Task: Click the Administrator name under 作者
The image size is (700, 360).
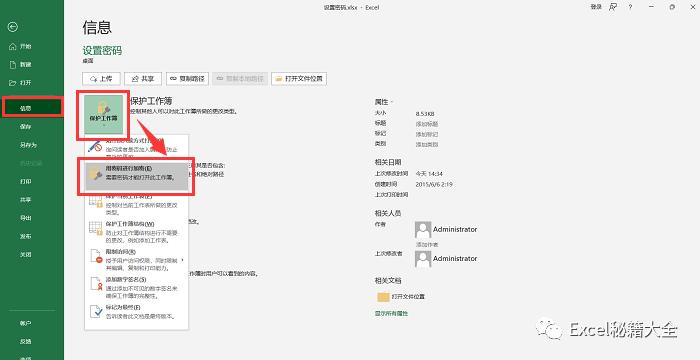Action: [455, 230]
